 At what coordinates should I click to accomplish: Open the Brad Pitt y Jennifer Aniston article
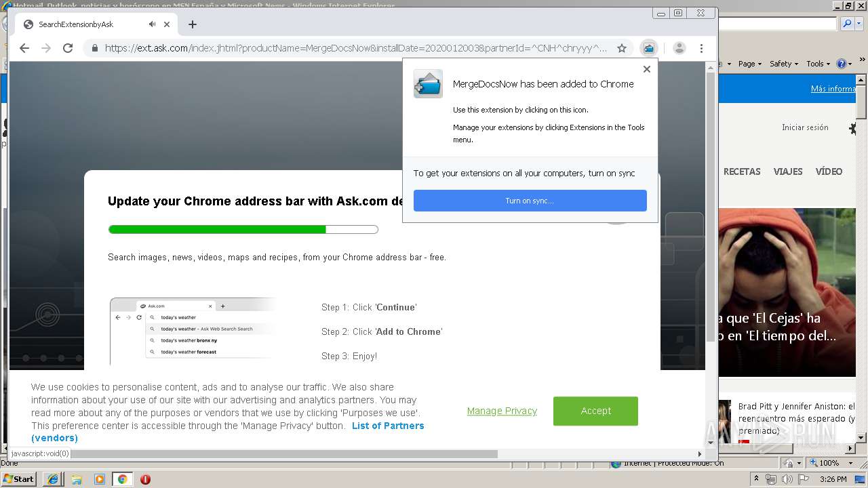tap(796, 418)
